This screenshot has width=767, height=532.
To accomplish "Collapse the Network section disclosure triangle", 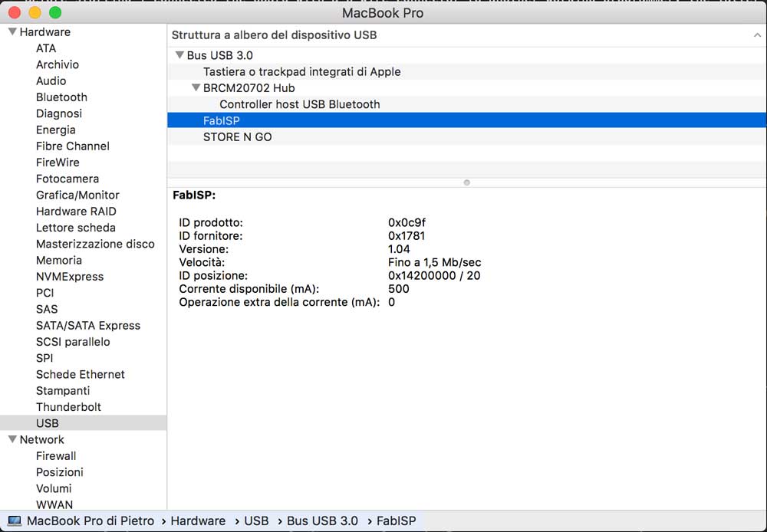I will tap(13, 439).
